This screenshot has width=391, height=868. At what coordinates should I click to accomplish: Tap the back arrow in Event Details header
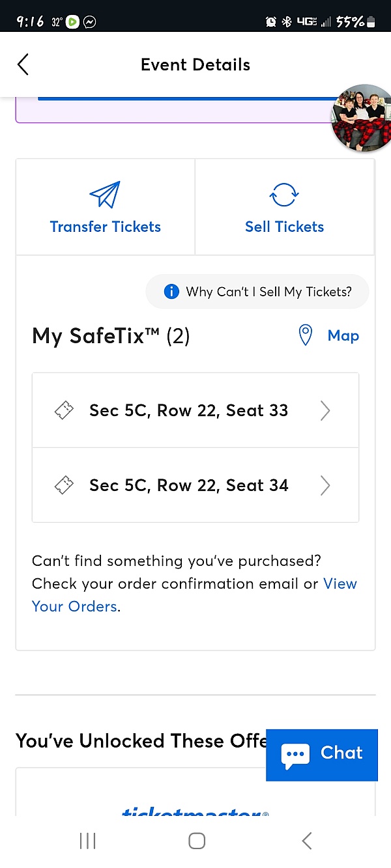coord(23,64)
